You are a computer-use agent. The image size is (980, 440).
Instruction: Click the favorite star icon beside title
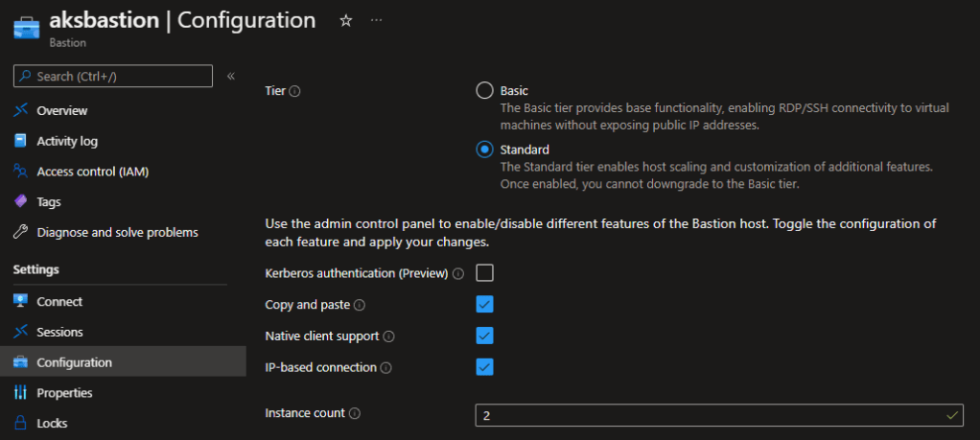point(346,20)
